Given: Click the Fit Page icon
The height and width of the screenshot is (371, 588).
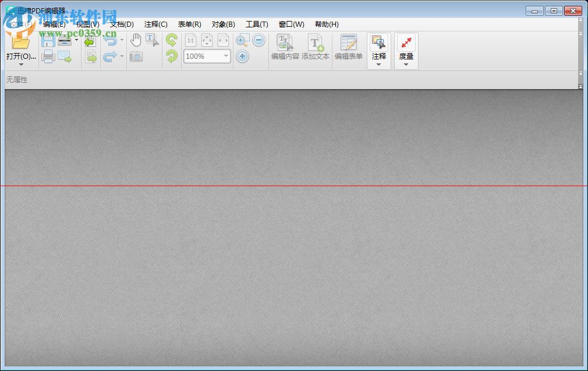Looking at the screenshot, I should point(207,40).
